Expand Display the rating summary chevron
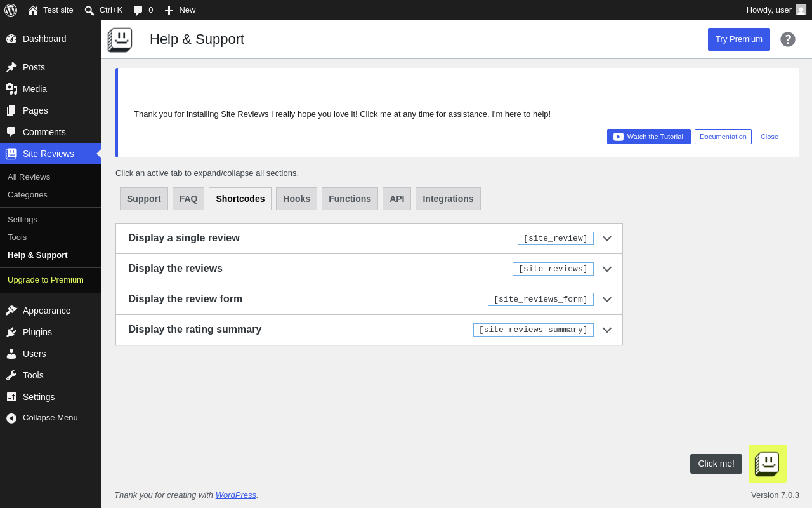812x508 pixels. [607, 330]
